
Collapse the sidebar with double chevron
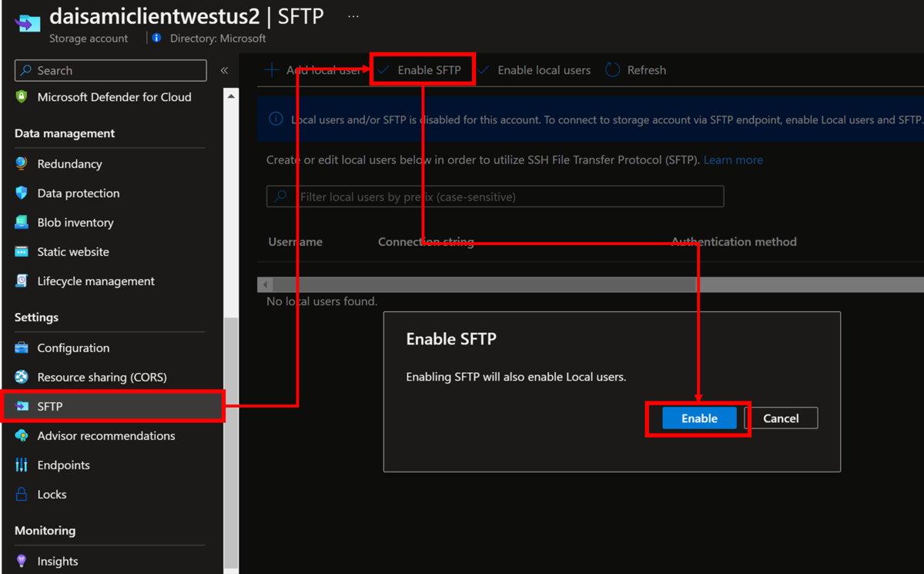(224, 70)
